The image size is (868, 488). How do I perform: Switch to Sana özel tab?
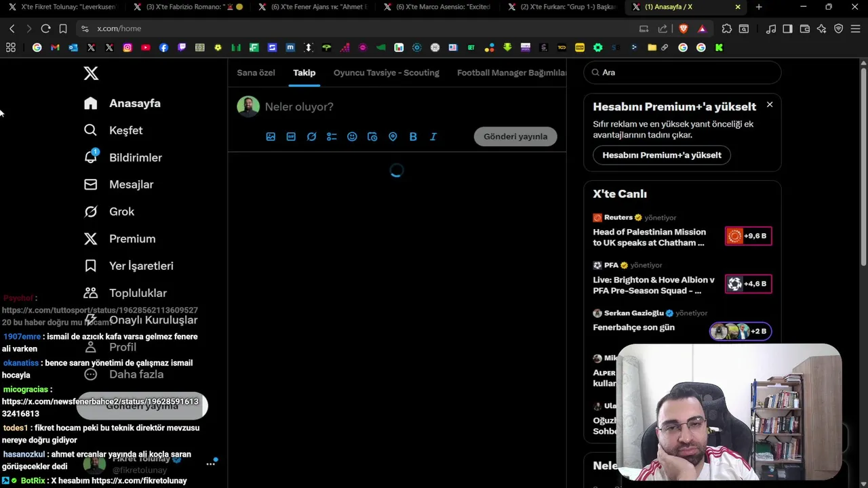tap(256, 73)
